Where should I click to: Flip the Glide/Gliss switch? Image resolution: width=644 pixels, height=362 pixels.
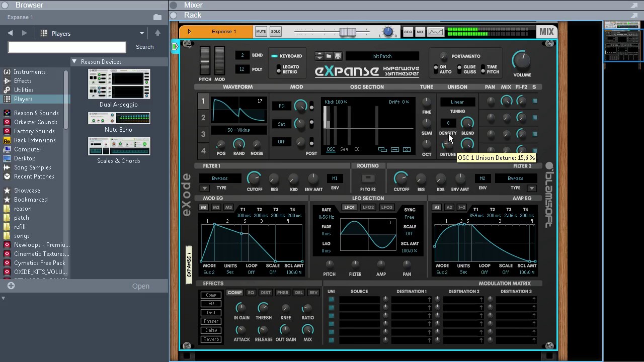(459, 69)
